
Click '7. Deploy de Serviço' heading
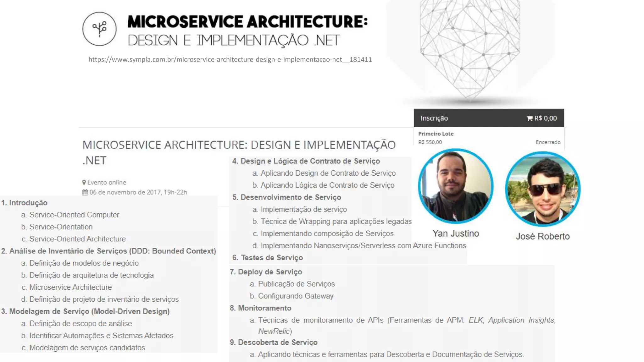[x=266, y=272]
